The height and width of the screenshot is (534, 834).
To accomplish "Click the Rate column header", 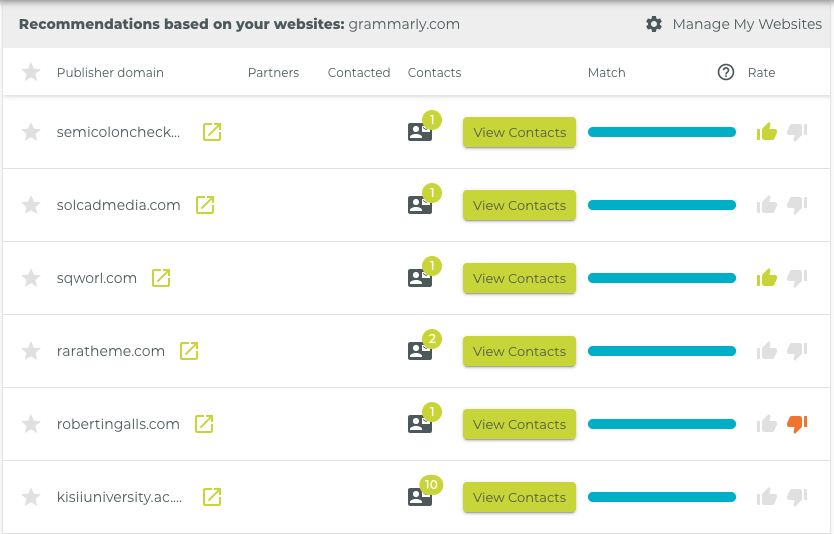I will click(x=761, y=72).
